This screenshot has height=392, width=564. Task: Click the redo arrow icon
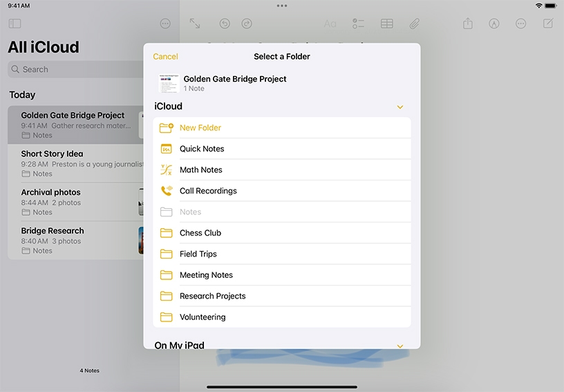[247, 24]
